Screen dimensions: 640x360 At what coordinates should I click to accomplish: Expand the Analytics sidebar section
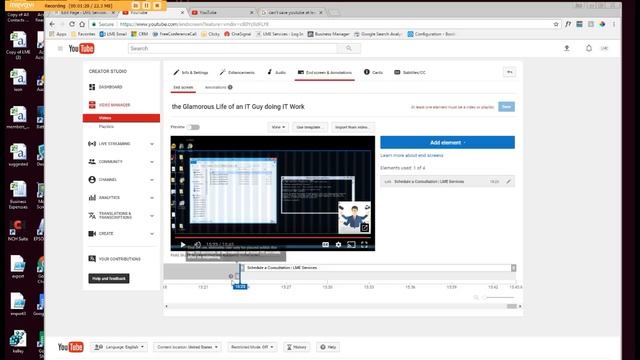(152, 198)
